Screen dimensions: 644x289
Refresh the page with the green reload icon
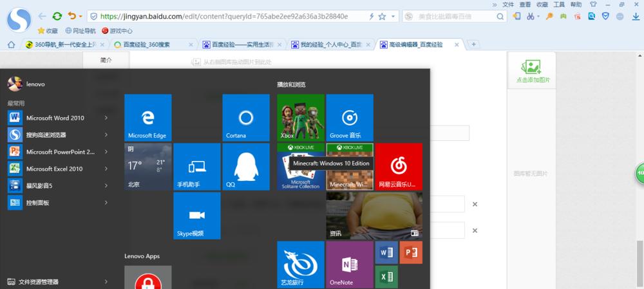[x=57, y=17]
